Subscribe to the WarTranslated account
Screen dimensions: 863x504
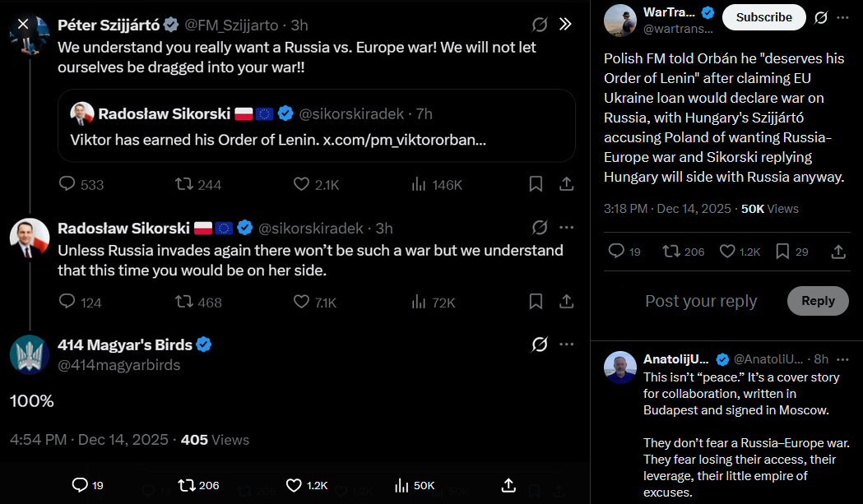(x=763, y=17)
